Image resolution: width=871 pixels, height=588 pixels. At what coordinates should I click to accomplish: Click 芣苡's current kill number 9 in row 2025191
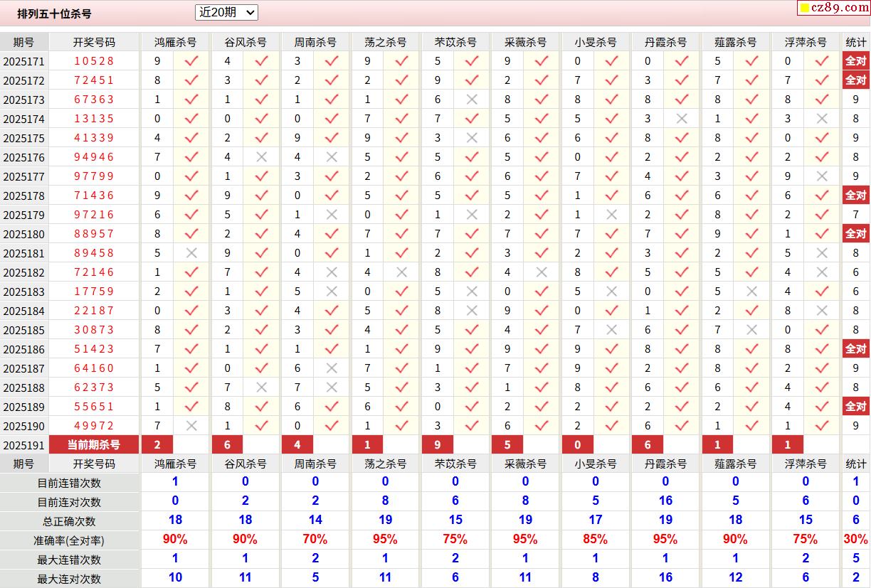pos(438,445)
